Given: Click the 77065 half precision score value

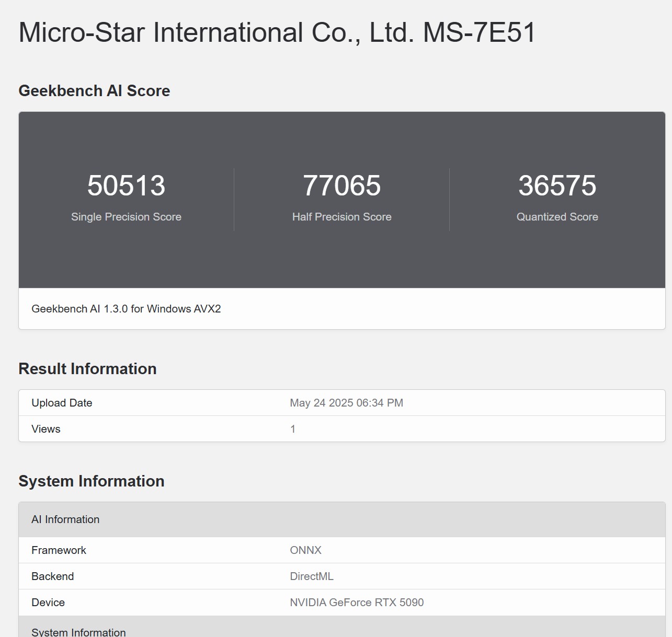Looking at the screenshot, I should [341, 186].
